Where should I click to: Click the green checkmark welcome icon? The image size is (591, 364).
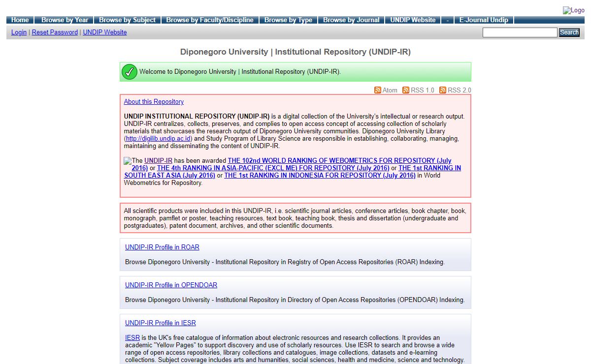[129, 72]
